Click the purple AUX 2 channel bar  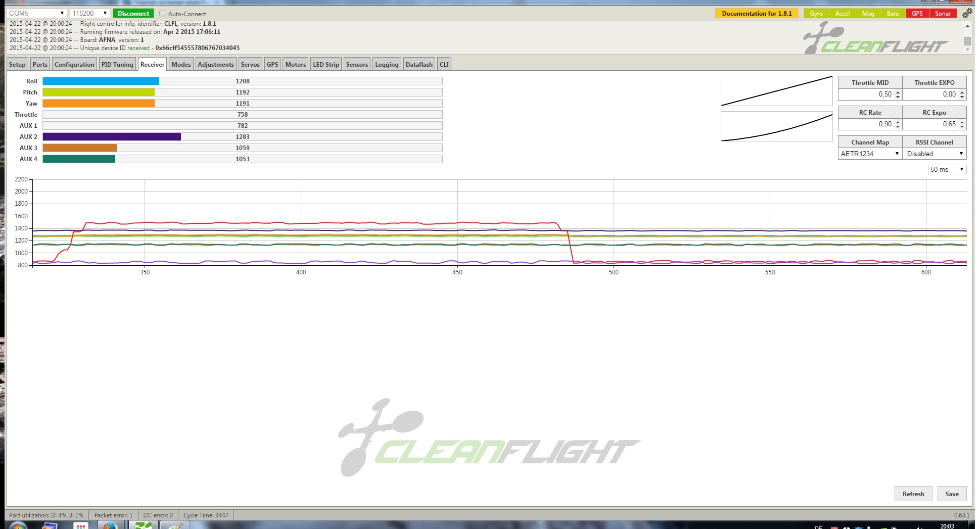pyautogui.click(x=112, y=136)
